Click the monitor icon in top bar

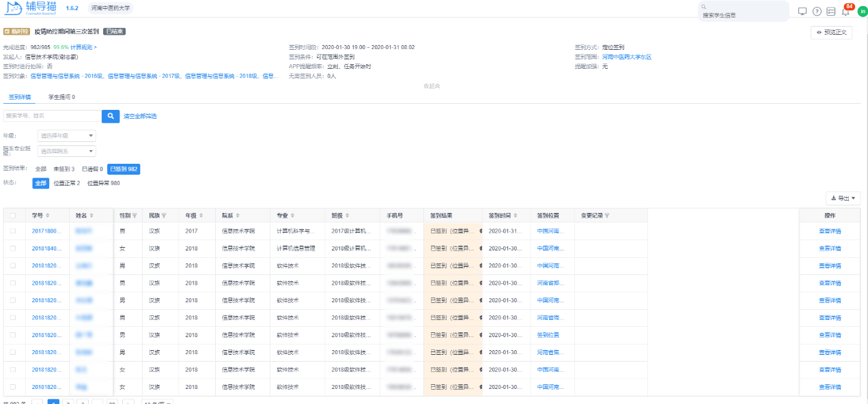[802, 12]
